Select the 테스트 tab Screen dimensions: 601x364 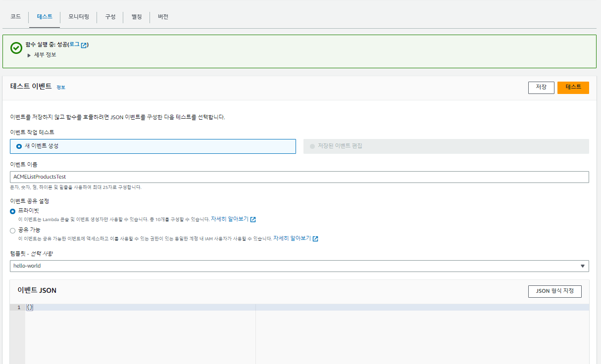click(x=45, y=16)
